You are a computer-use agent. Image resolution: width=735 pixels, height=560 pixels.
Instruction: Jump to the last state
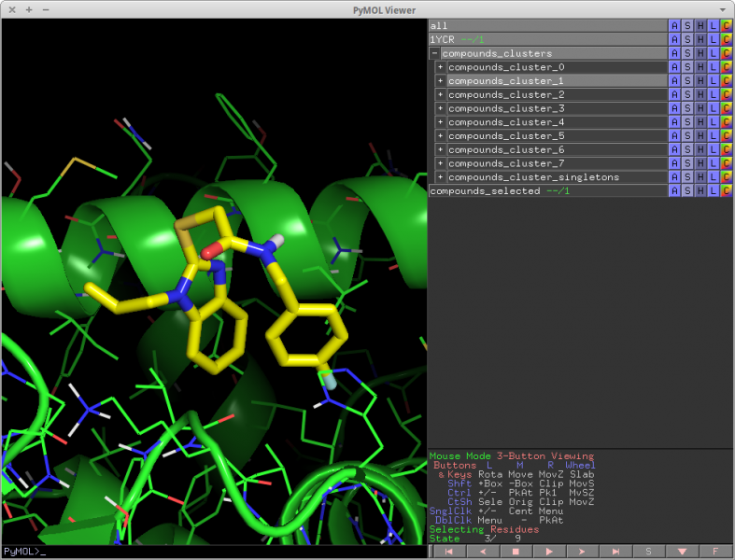click(615, 552)
